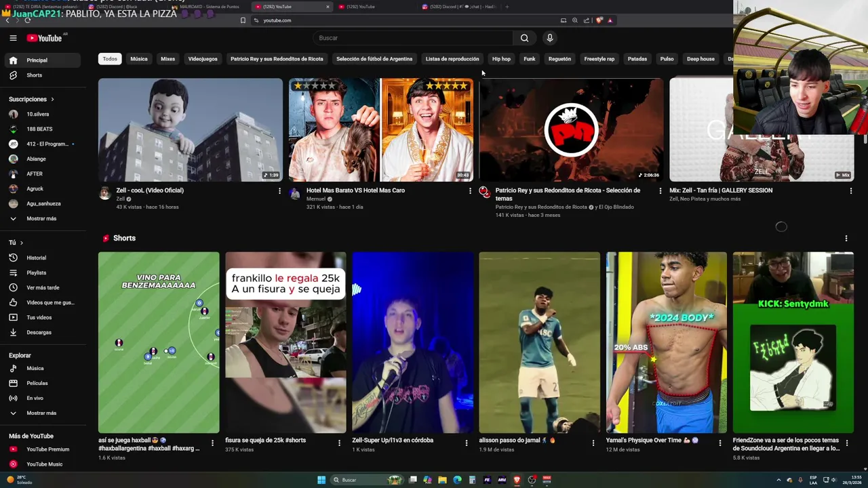
Task: Open Patricio Rey selección thumbnail
Action: (x=572, y=129)
